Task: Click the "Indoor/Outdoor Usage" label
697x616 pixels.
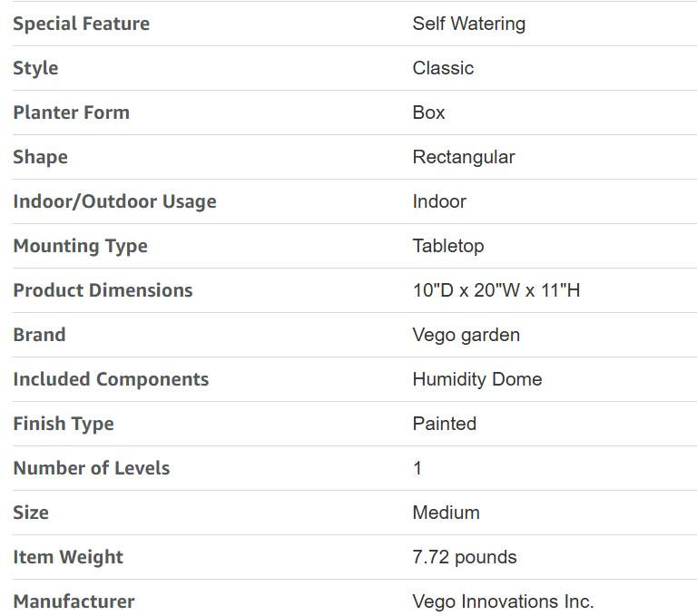Action: [x=114, y=201]
